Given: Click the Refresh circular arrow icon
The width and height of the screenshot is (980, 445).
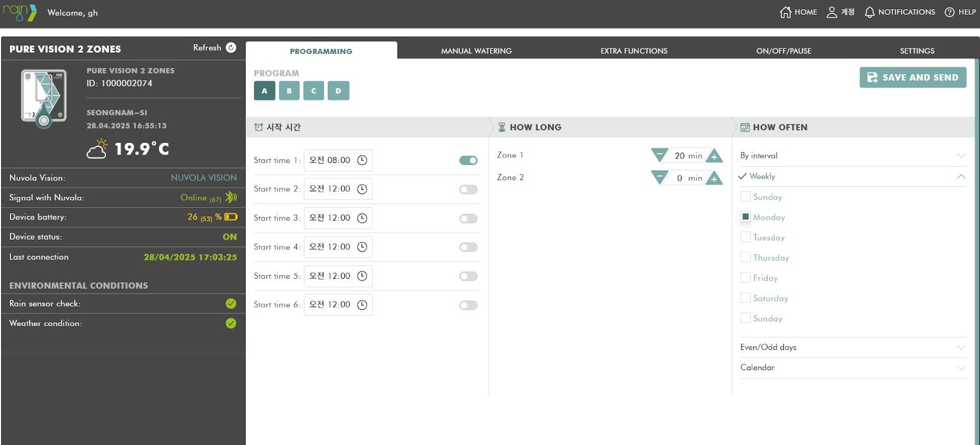Looking at the screenshot, I should (231, 48).
